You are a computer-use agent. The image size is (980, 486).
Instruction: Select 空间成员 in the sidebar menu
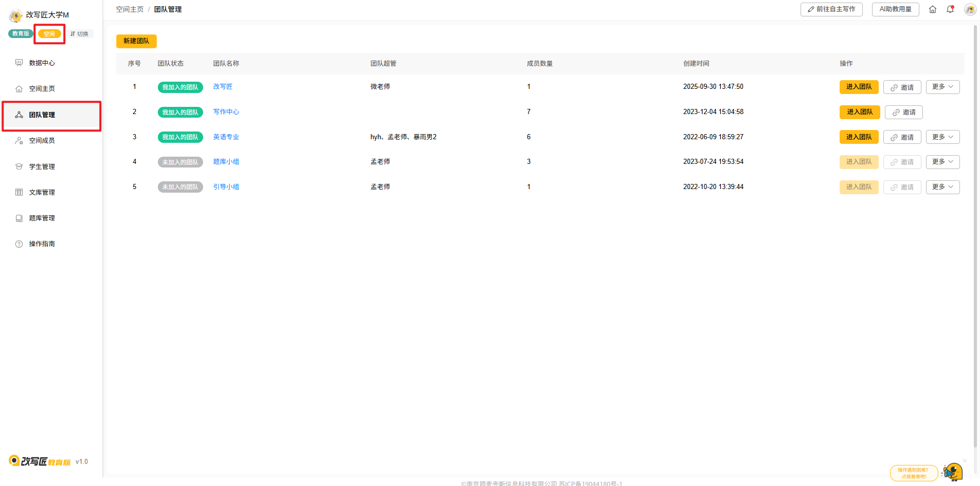[42, 140]
